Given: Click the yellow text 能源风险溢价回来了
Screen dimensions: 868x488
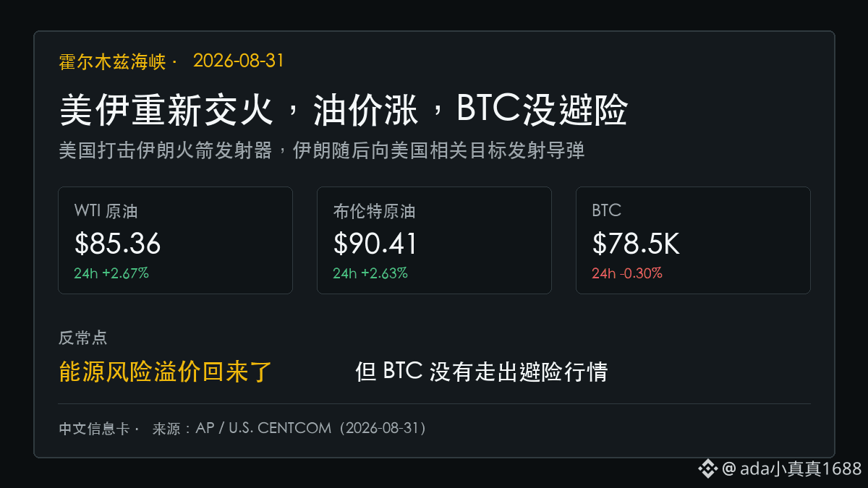Looking at the screenshot, I should pyautogui.click(x=166, y=372).
